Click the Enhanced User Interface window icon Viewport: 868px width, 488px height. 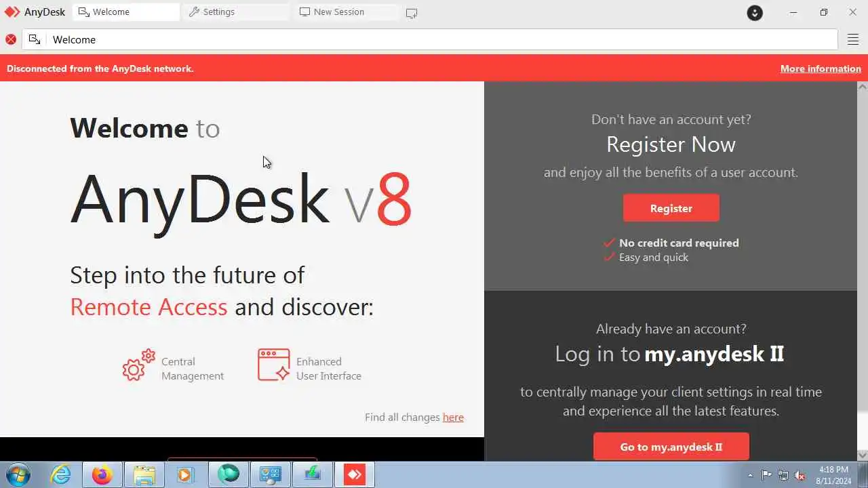point(274,365)
